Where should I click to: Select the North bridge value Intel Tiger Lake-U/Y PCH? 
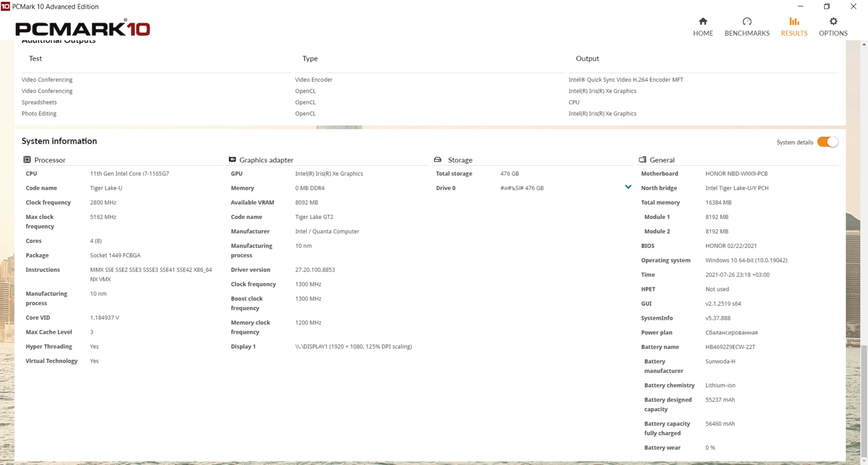737,188
